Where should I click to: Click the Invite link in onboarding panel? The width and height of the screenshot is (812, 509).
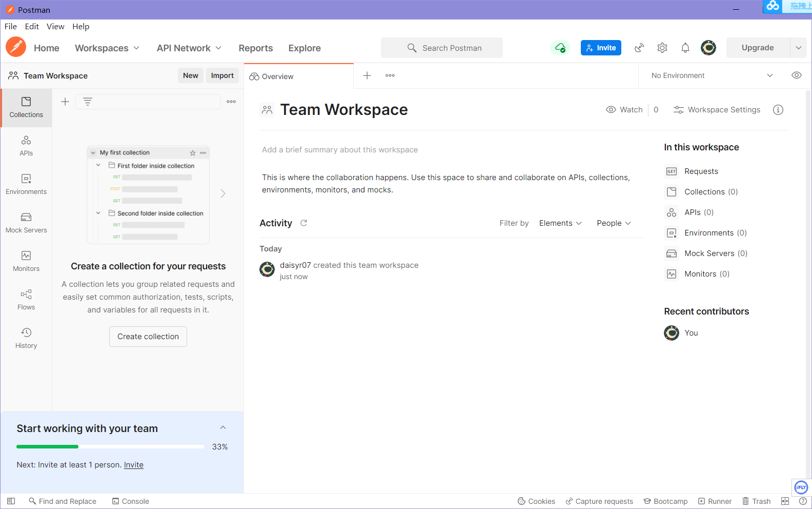[x=134, y=465]
